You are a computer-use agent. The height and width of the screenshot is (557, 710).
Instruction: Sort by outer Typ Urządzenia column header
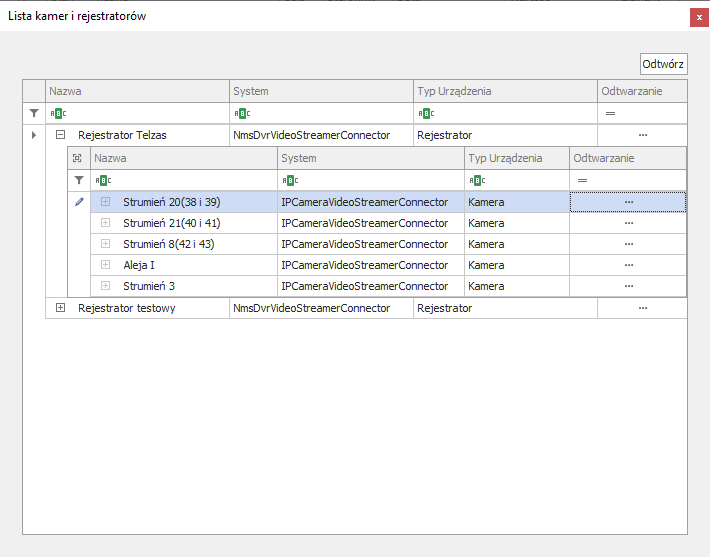coord(505,91)
